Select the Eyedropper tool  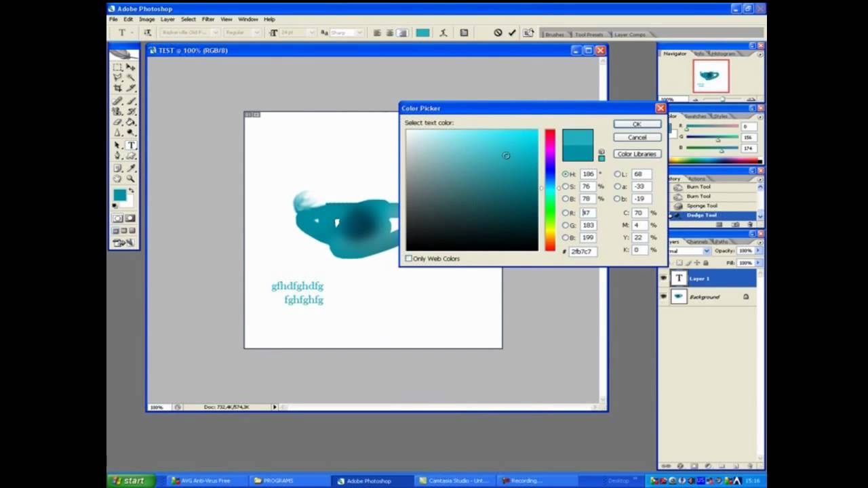coord(130,167)
